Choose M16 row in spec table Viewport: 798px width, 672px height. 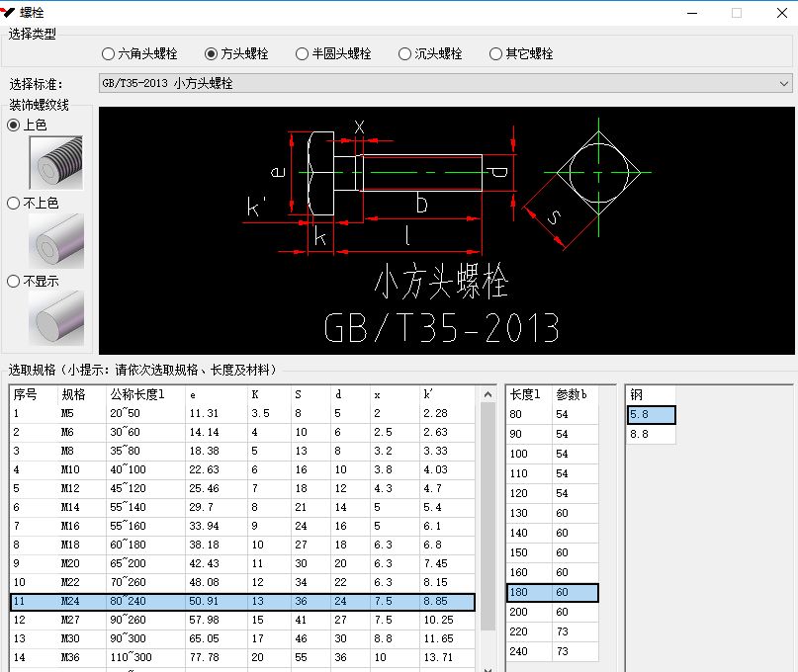[x=242, y=526]
